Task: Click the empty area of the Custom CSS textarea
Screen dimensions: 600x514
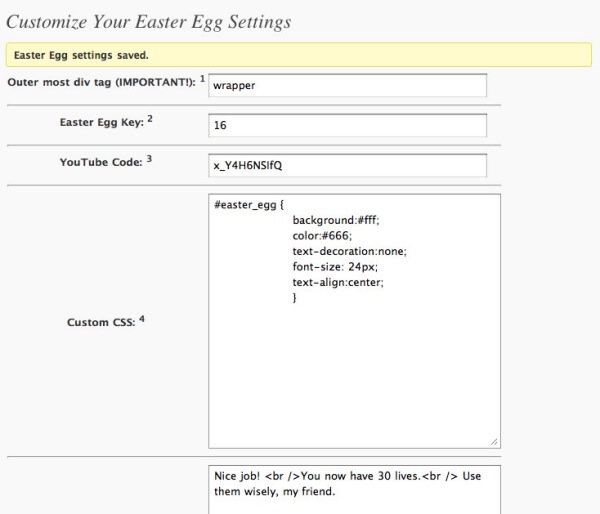Action: coord(354,380)
